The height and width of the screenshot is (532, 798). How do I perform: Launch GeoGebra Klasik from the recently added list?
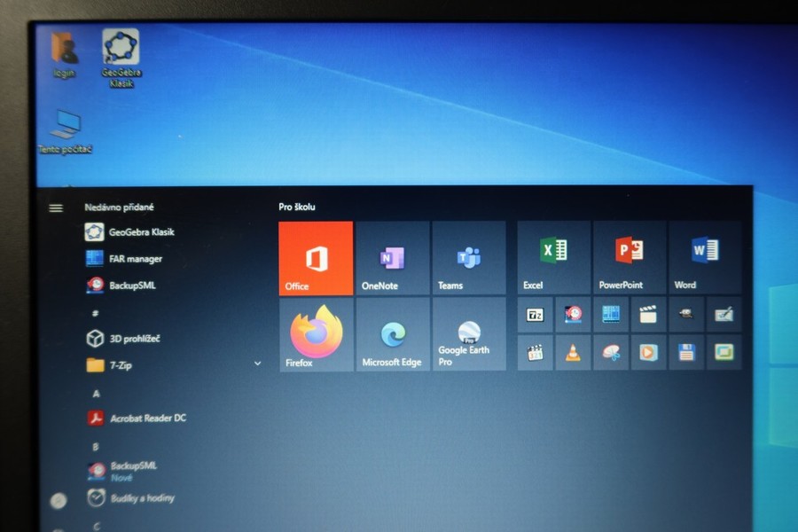(x=129, y=232)
